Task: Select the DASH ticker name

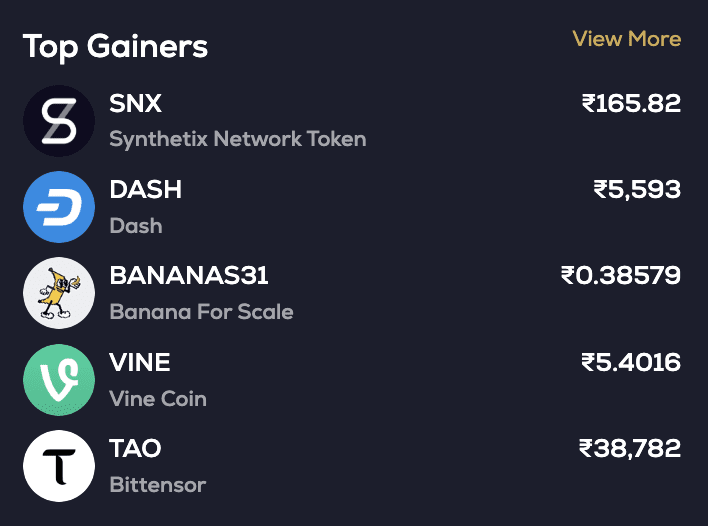Action: (x=145, y=190)
